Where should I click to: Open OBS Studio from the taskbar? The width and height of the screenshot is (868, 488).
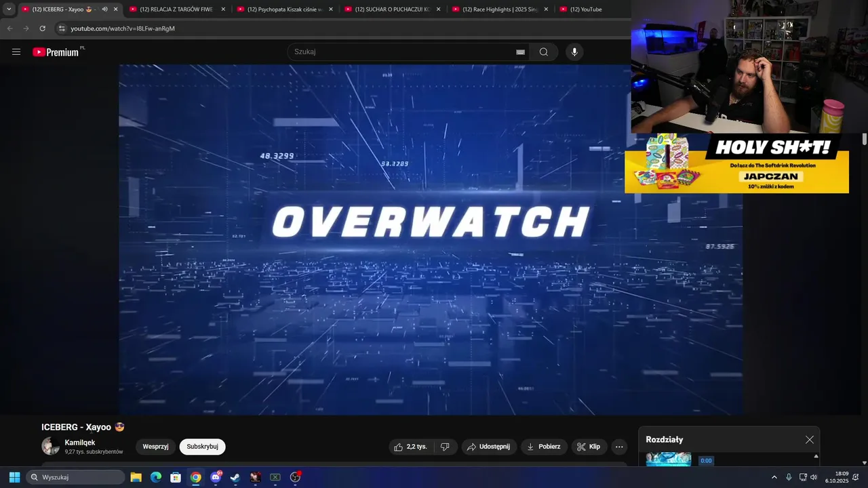pos(295,477)
